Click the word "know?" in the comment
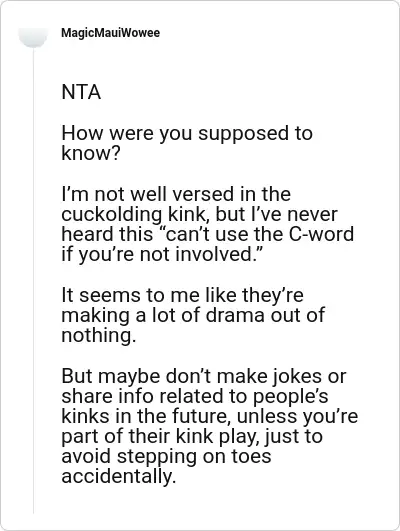 (91, 153)
